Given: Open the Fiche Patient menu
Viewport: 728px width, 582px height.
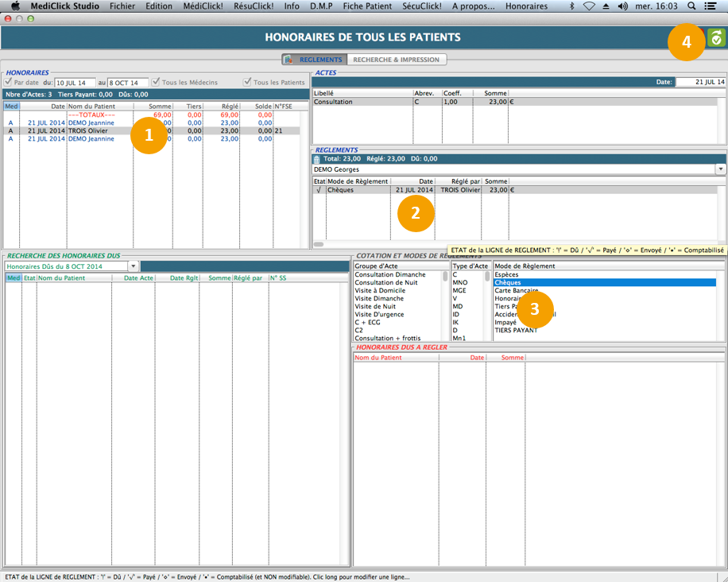Looking at the screenshot, I should point(367,6).
